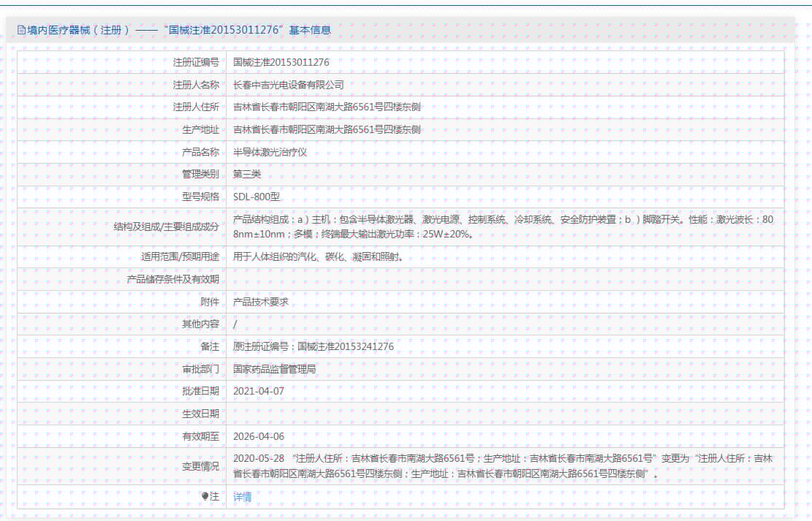The height and width of the screenshot is (521, 812).
Task: Select company name 长春中吉光电设备有限公司
Action: tap(289, 85)
